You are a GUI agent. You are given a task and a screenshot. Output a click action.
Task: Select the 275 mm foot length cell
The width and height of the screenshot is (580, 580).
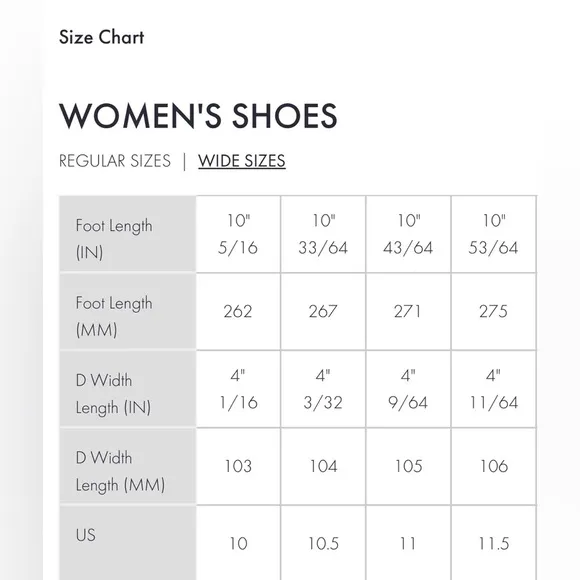point(494,311)
